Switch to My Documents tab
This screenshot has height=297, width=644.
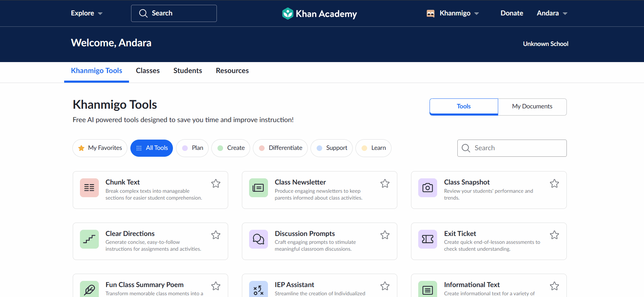tap(532, 107)
